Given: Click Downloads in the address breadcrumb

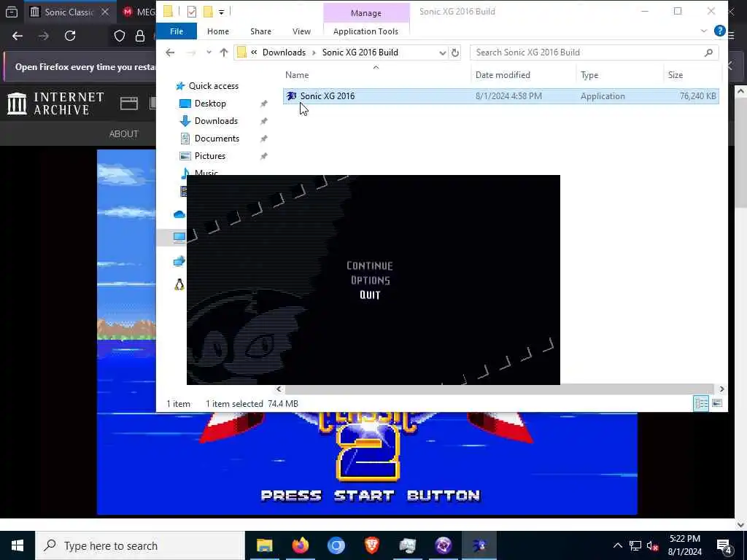Looking at the screenshot, I should point(284,52).
